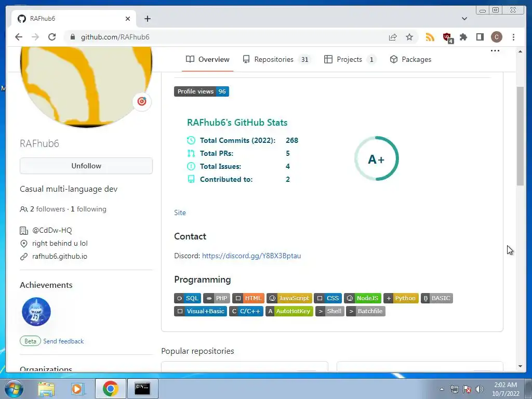Click the C/C++ badge

click(246, 311)
